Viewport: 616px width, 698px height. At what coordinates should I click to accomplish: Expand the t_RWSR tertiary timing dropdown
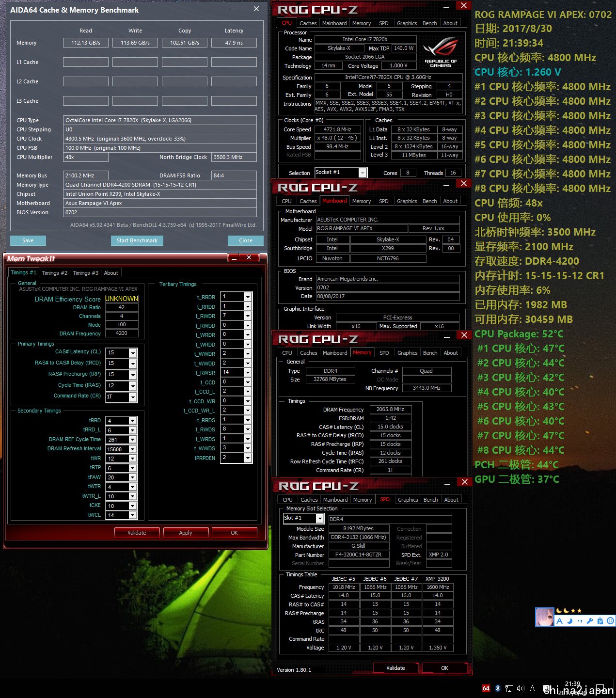tap(248, 373)
